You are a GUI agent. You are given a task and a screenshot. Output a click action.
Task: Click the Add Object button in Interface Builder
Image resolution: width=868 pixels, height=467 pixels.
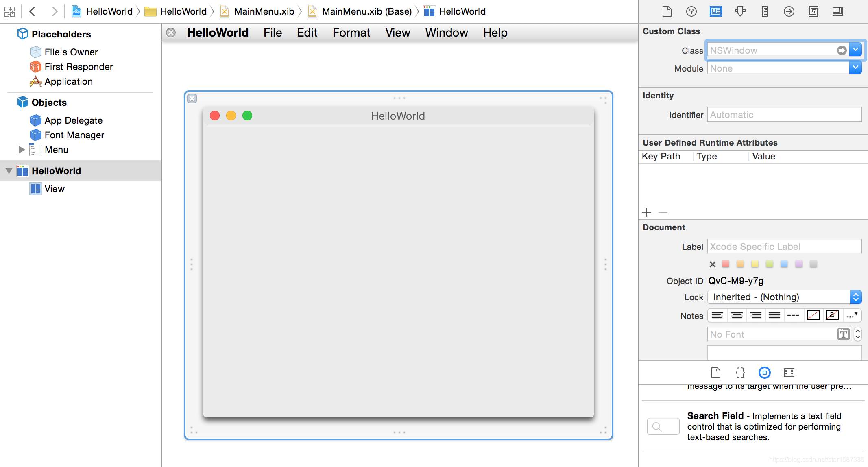[x=648, y=212]
